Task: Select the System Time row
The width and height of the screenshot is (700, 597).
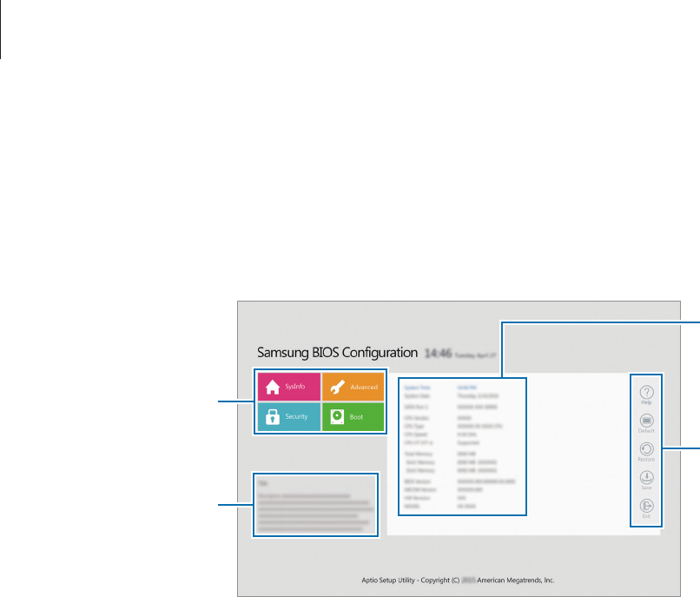Action: (440, 388)
